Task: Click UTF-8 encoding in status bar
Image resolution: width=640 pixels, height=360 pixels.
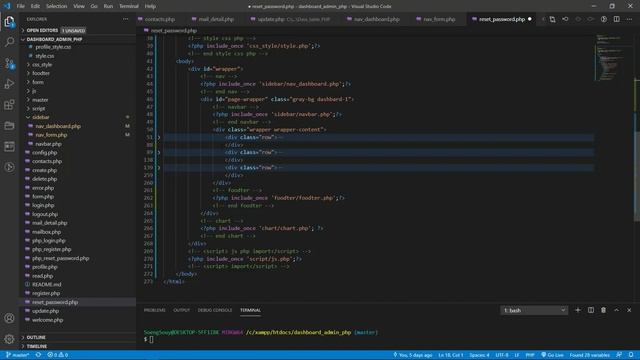Action: [502, 355]
